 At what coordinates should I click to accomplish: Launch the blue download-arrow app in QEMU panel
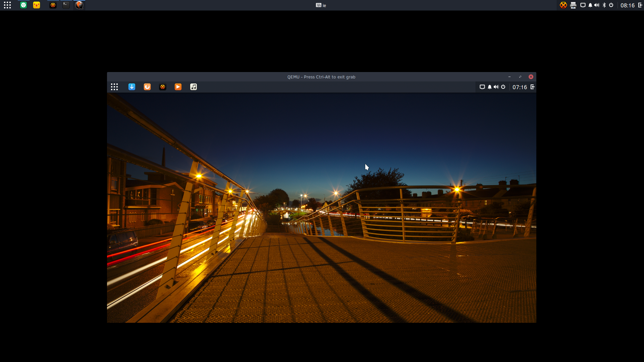tap(132, 87)
